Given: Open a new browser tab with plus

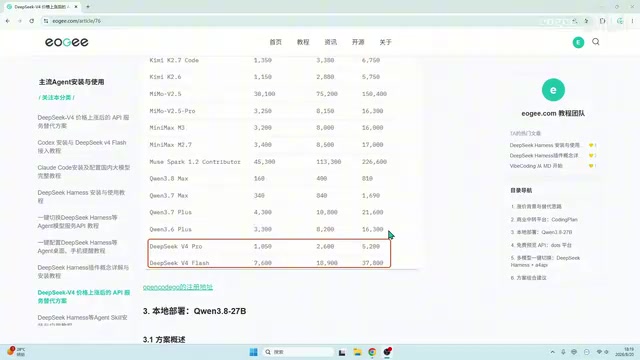Looking at the screenshot, I should [88, 7].
